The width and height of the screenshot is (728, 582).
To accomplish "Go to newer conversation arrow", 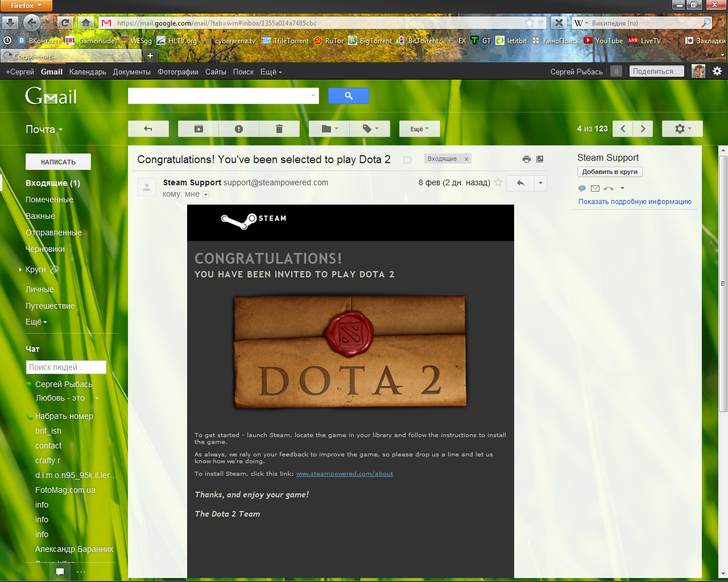I will click(x=623, y=129).
